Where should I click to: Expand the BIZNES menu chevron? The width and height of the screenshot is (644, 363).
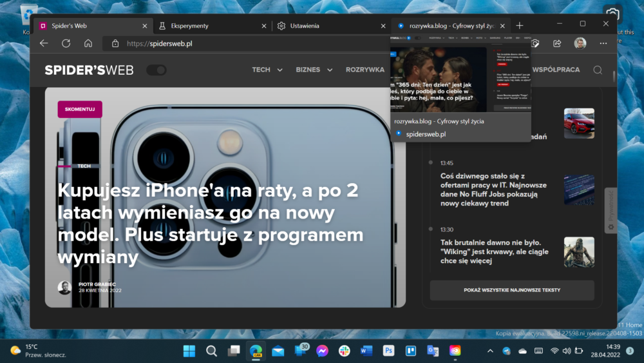[330, 70]
